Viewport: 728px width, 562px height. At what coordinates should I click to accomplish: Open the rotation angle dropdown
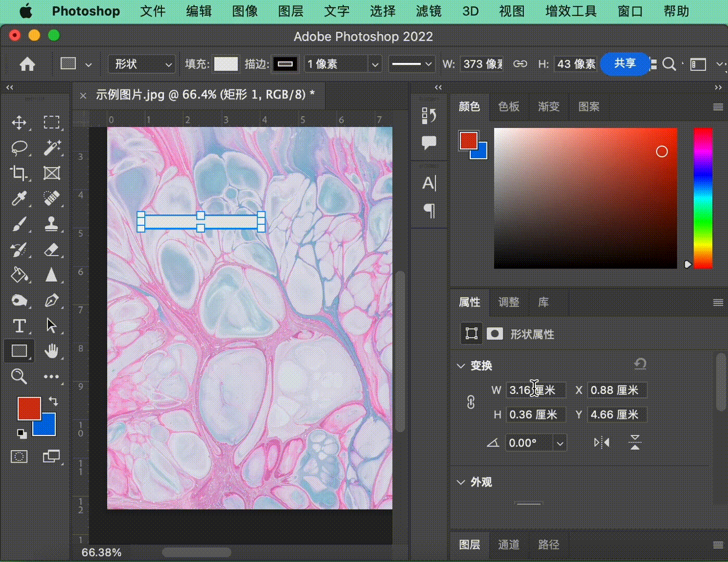click(x=560, y=443)
